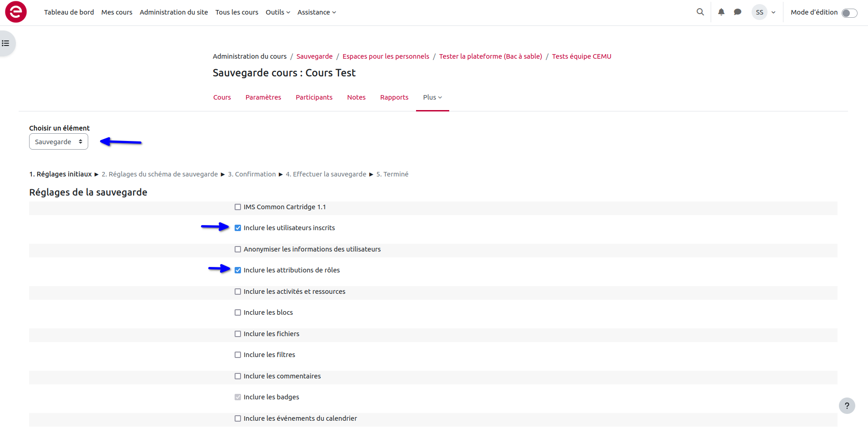Uncheck Inclure les utilisateurs inscrits
Viewport: 868px width, 428px height.
click(x=238, y=228)
